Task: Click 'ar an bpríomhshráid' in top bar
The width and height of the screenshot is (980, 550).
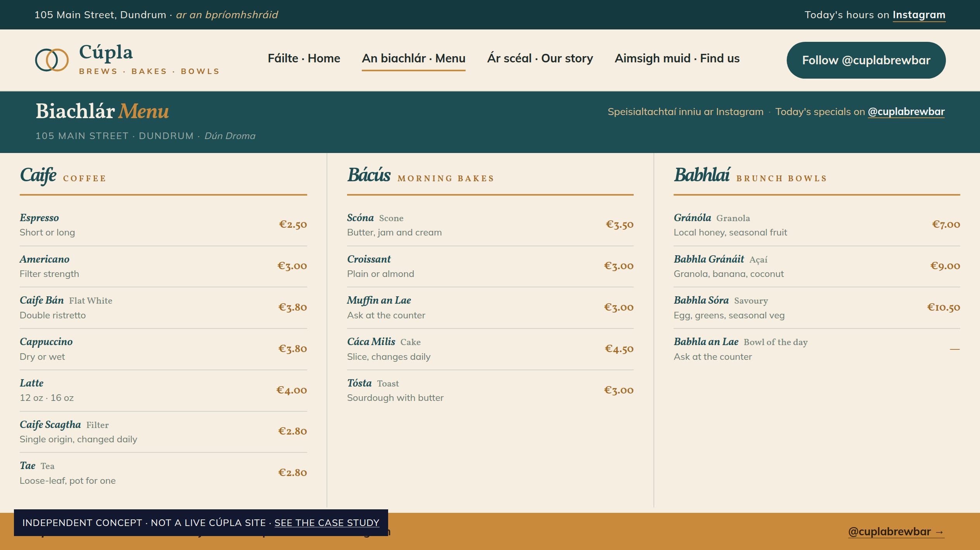Action: (x=227, y=15)
